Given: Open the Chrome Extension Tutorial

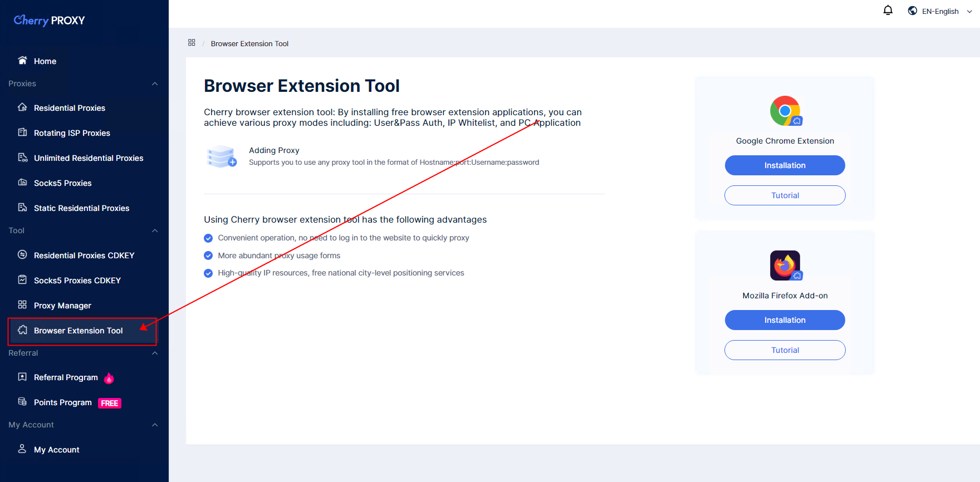Looking at the screenshot, I should (785, 195).
